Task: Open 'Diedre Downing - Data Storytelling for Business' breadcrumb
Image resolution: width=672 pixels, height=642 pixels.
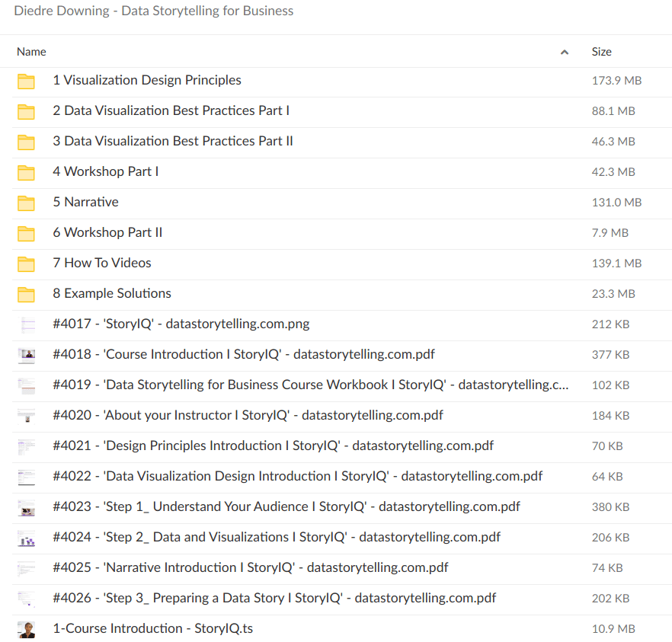Action: pos(153,11)
